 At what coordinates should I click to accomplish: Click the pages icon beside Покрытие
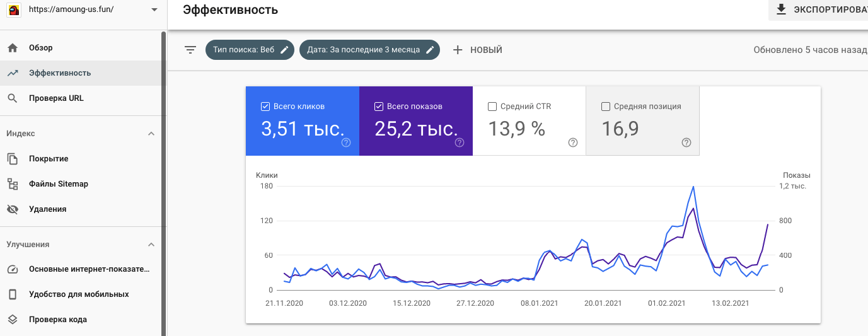point(12,159)
